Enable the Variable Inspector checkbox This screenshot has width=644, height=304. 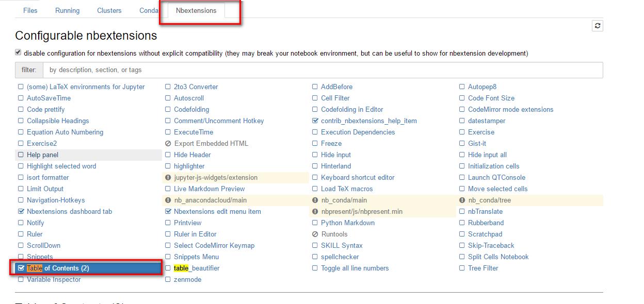click(21, 280)
